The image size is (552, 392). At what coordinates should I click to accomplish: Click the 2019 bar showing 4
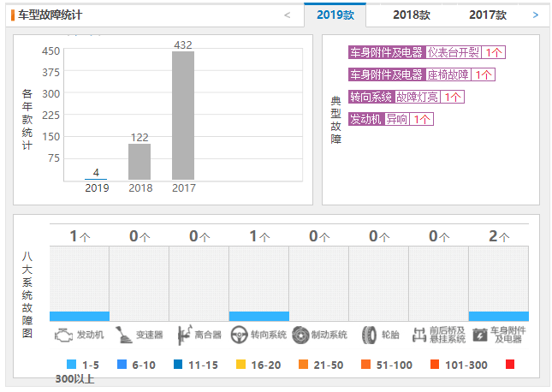click(96, 179)
